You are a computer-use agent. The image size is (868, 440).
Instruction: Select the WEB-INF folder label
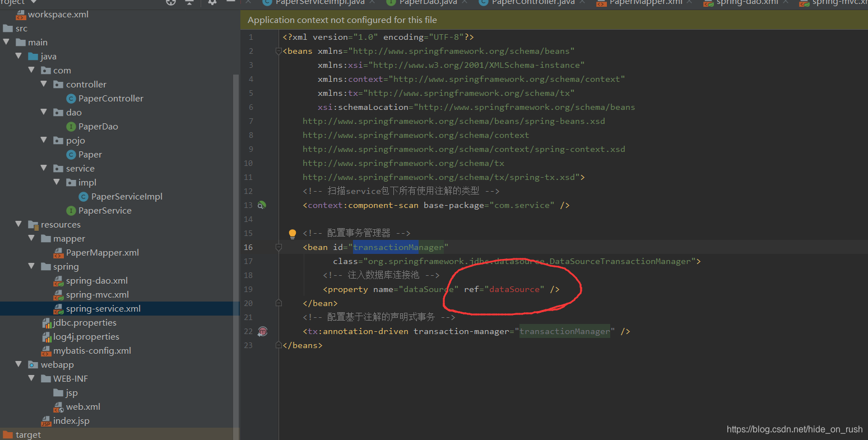click(x=71, y=379)
